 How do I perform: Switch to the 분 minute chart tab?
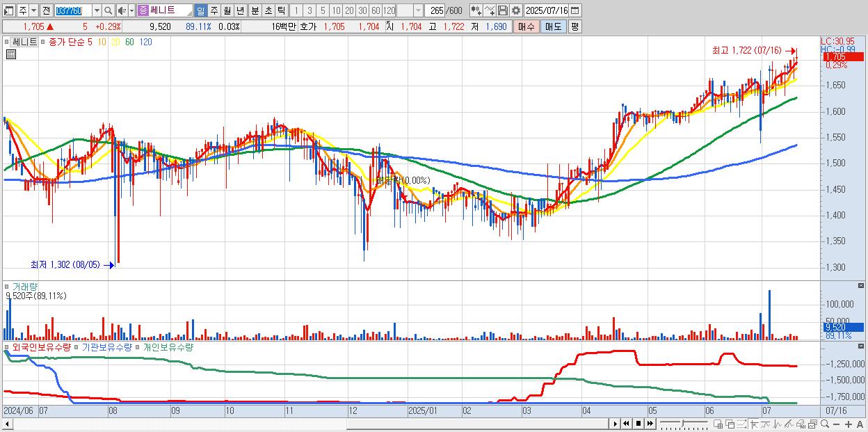pyautogui.click(x=255, y=10)
